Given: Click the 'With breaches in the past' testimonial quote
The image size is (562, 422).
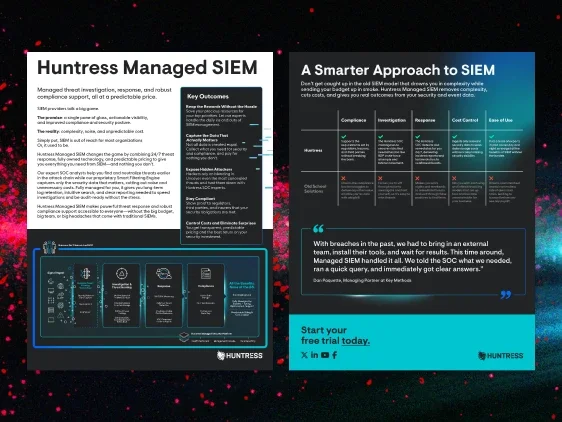Looking at the screenshot, I should [x=412, y=256].
